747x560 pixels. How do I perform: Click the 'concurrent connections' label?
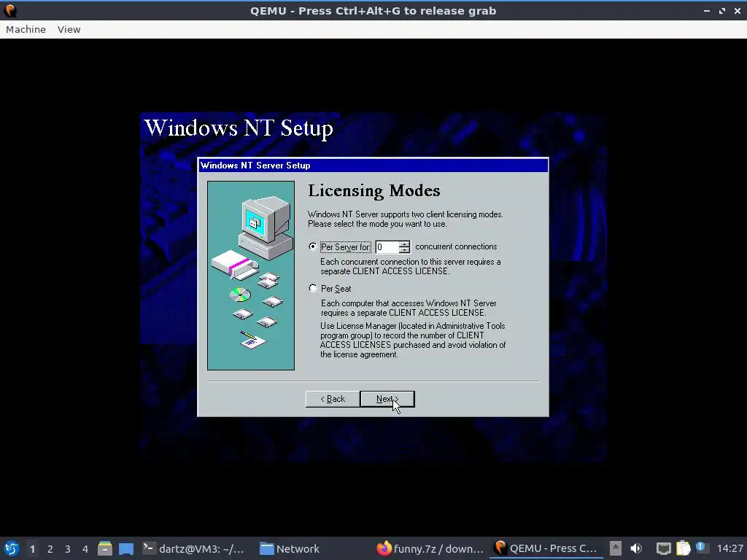pos(456,246)
